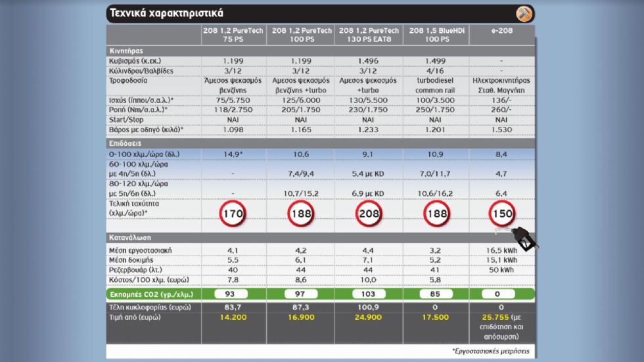Click the 188 sign under BlueHDi 100 PS

pyautogui.click(x=436, y=214)
